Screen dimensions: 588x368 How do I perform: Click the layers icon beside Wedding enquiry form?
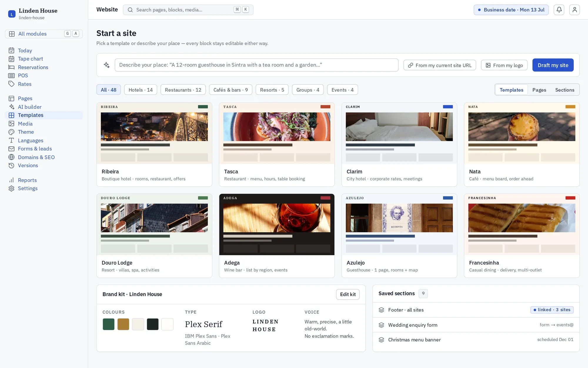point(381,325)
